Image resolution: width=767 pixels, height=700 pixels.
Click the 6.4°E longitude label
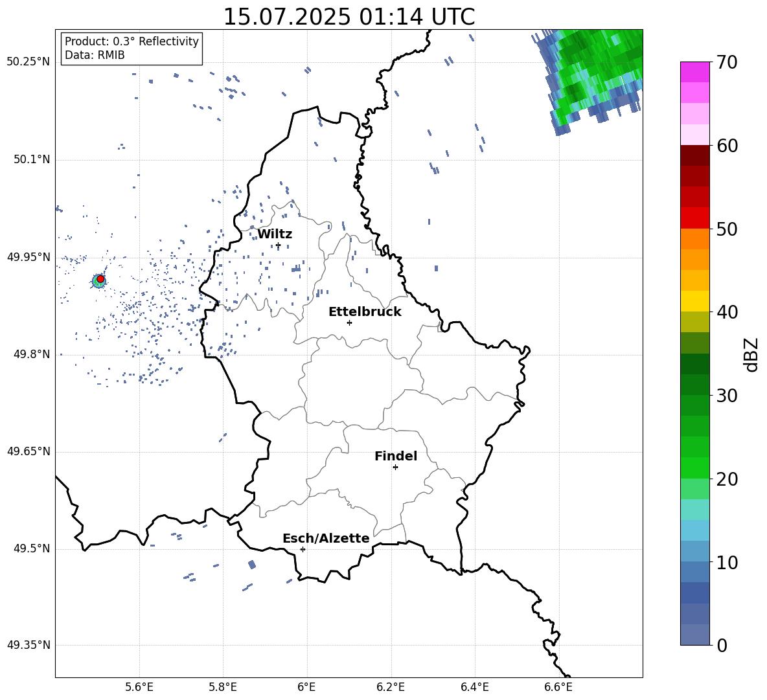pos(475,687)
